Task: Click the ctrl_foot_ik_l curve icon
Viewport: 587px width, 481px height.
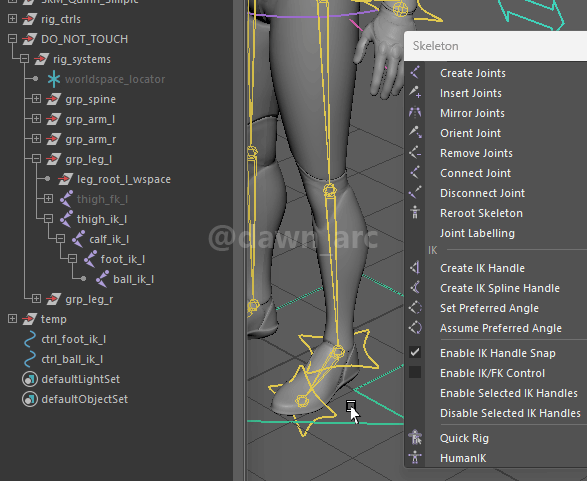Action: [30, 339]
